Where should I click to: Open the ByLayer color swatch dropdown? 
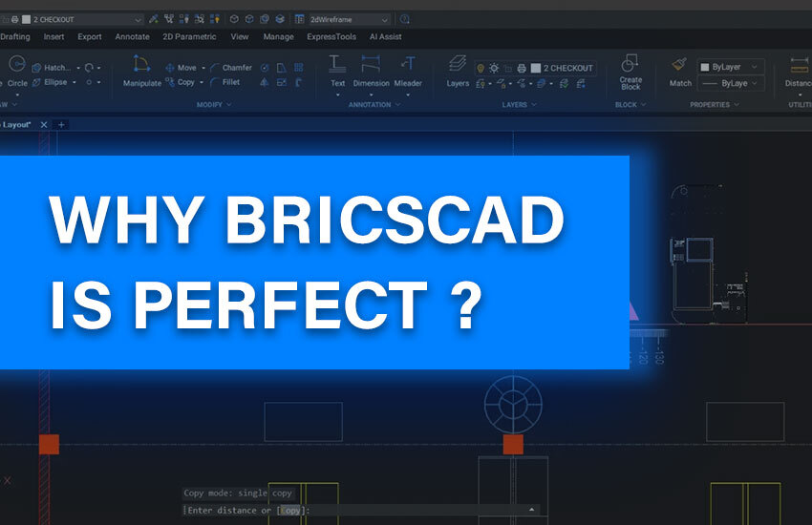(731, 67)
